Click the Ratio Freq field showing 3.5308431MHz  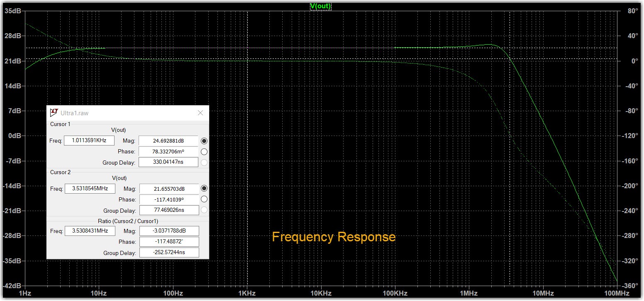90,231
